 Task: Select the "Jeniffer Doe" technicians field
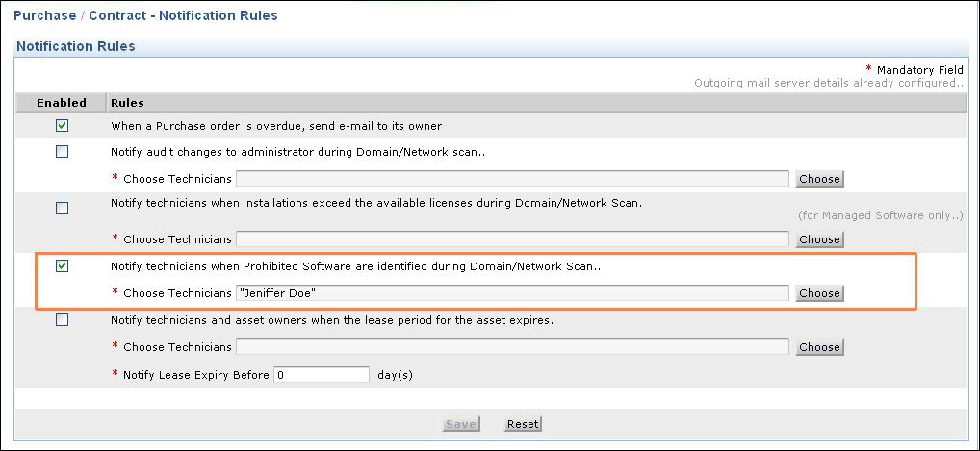tap(512, 293)
